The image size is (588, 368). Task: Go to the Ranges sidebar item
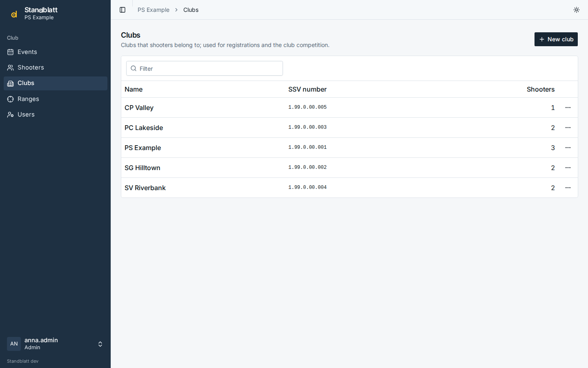(56, 99)
